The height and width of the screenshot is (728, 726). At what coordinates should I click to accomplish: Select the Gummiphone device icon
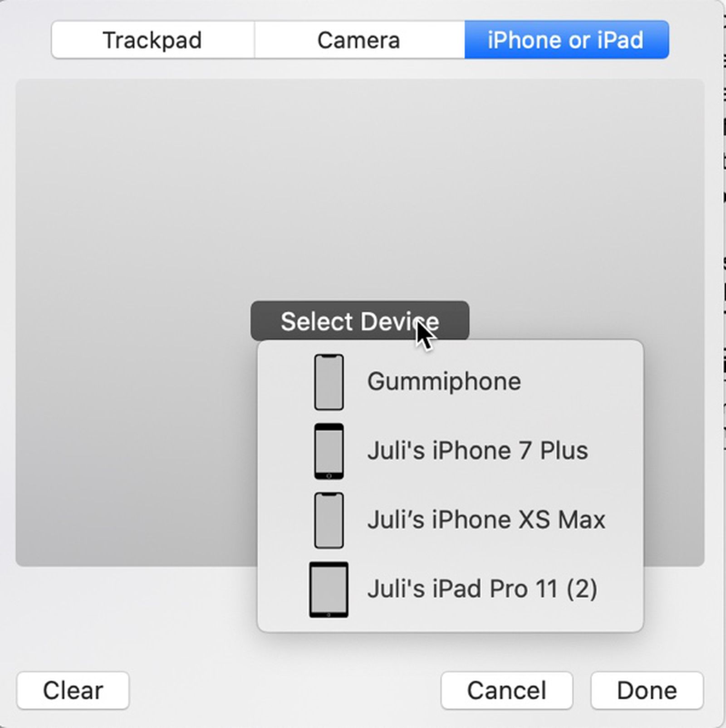329,382
